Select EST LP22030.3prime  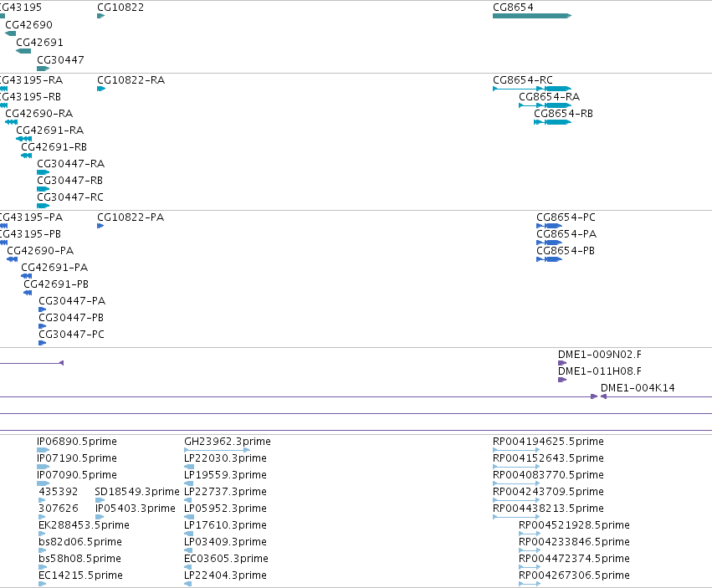[x=189, y=467]
